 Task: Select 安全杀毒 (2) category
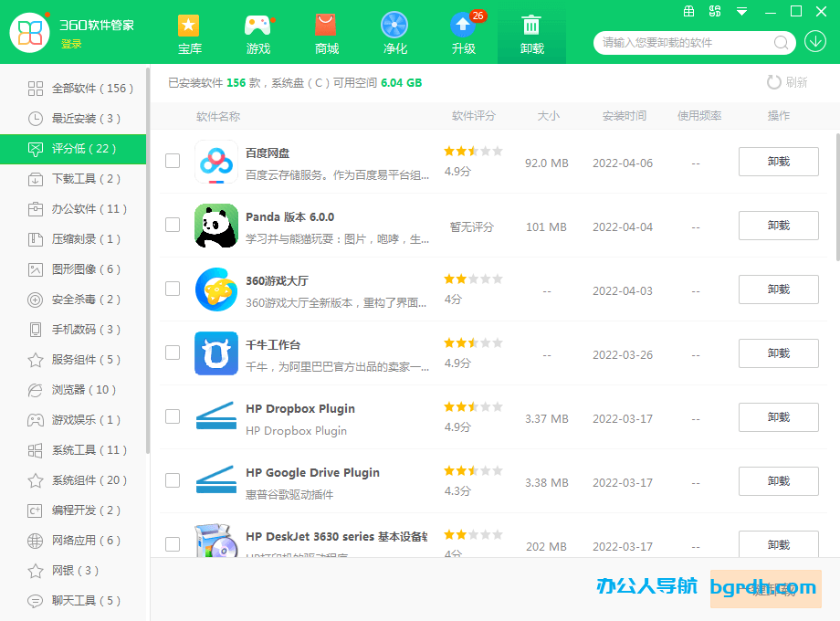[73, 300]
